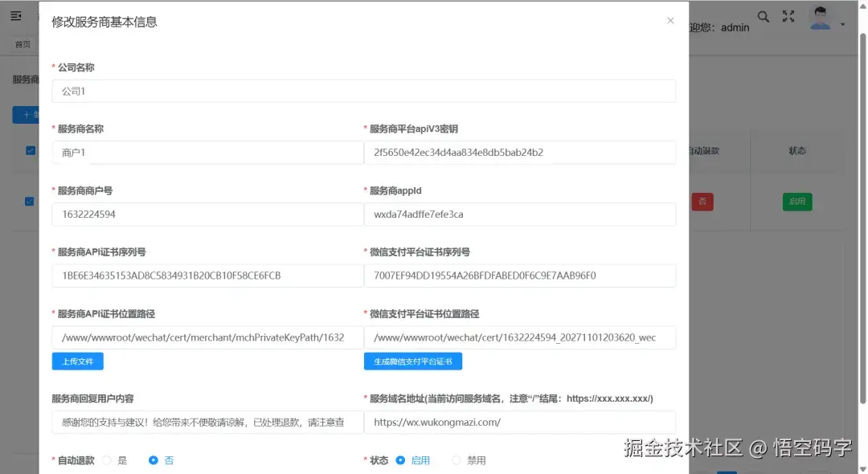Collapse the sidebar with the hamburger icon
Viewport: 868px width, 474px height.
[x=16, y=14]
